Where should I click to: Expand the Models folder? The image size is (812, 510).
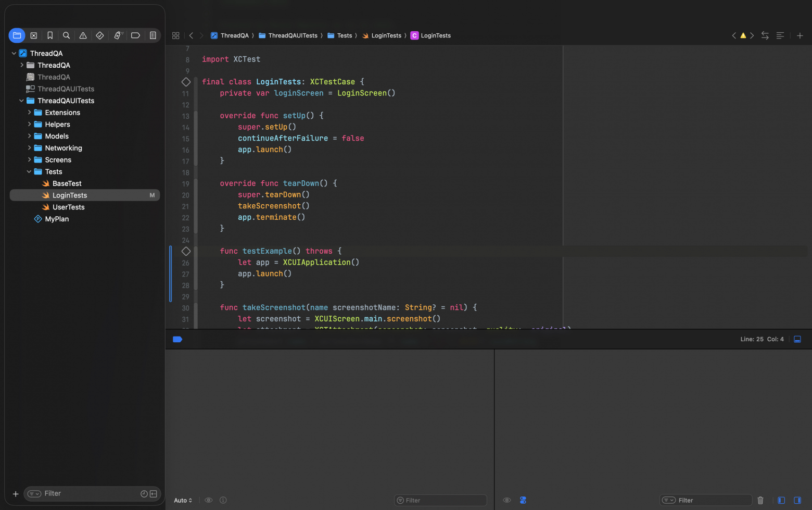[29, 136]
